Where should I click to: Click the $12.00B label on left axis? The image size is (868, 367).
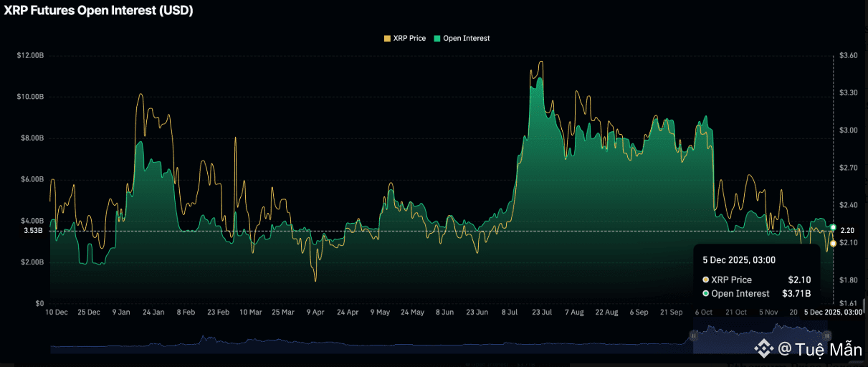pyautogui.click(x=30, y=55)
